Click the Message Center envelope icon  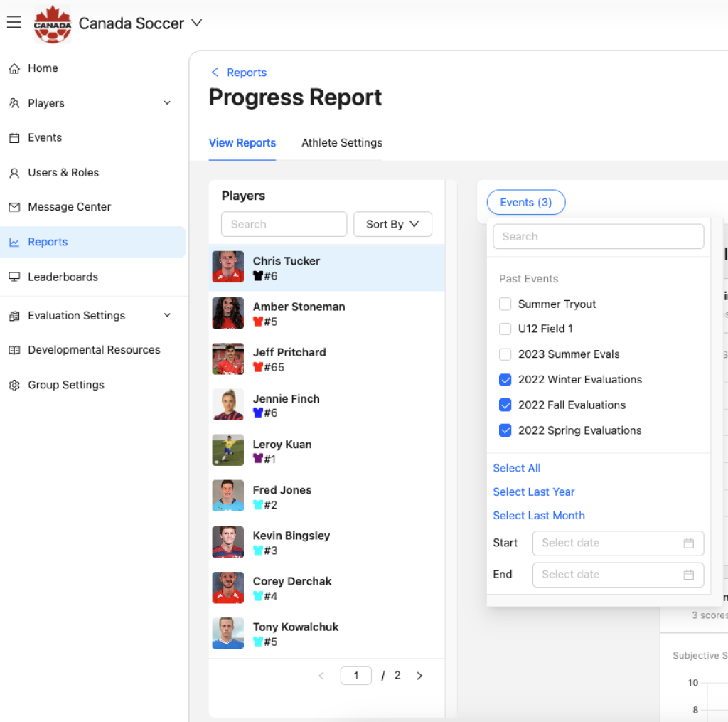14,207
